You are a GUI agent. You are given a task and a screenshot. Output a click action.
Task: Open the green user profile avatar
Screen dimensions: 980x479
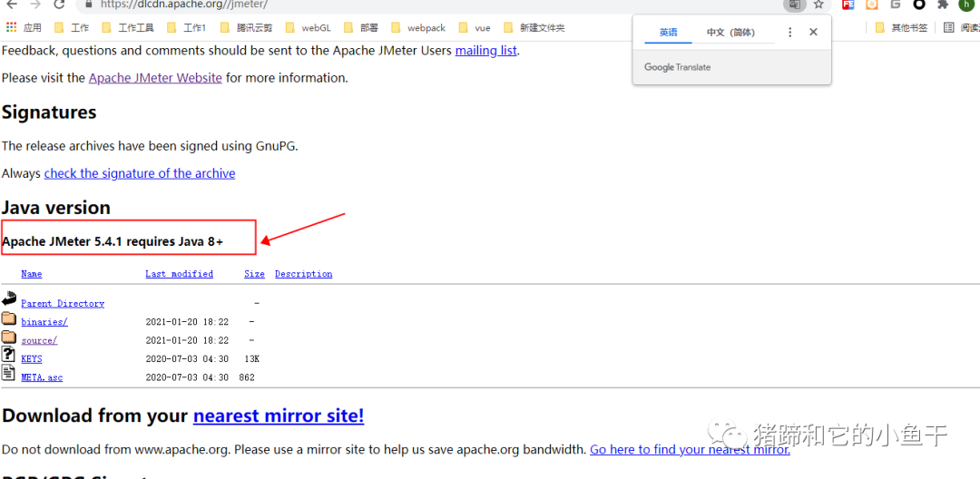[x=965, y=5]
